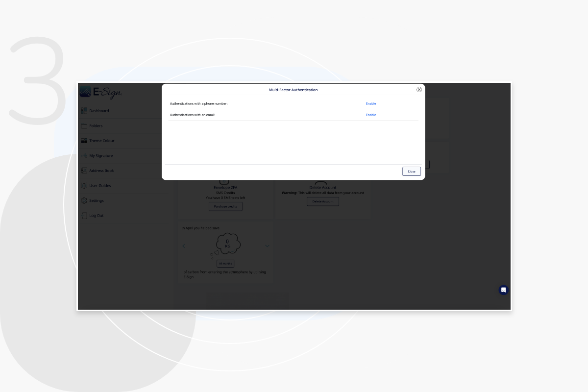Open Address Book in the sidebar
The height and width of the screenshot is (392, 588).
tap(101, 171)
